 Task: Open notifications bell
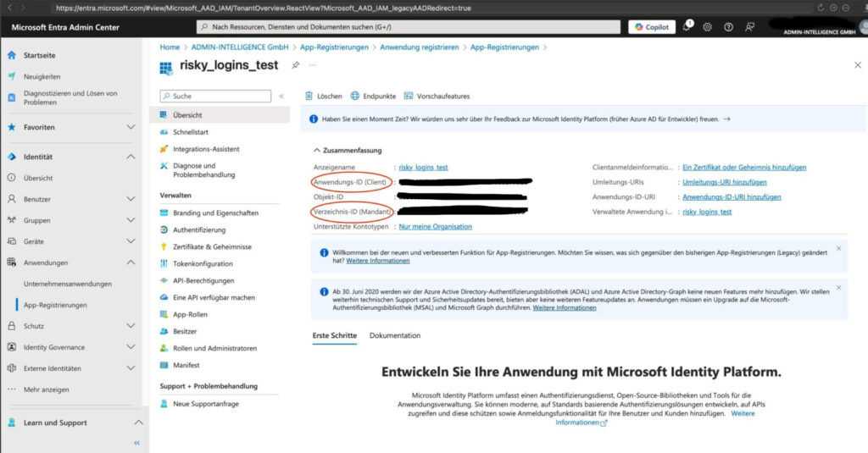687,26
